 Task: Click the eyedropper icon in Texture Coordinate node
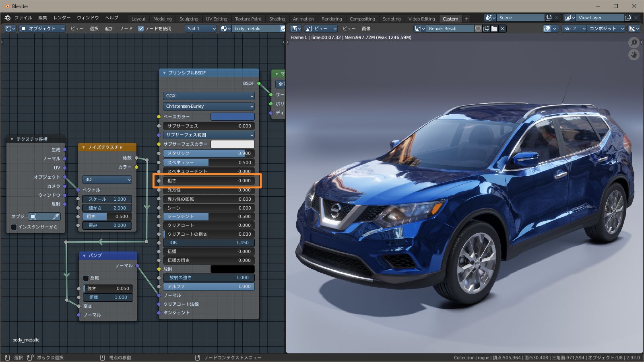coord(56,216)
